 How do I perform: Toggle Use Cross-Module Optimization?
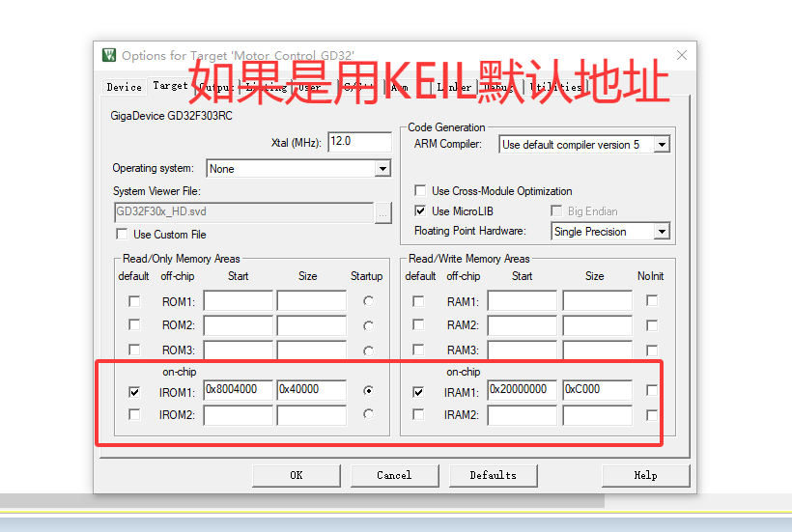point(420,190)
